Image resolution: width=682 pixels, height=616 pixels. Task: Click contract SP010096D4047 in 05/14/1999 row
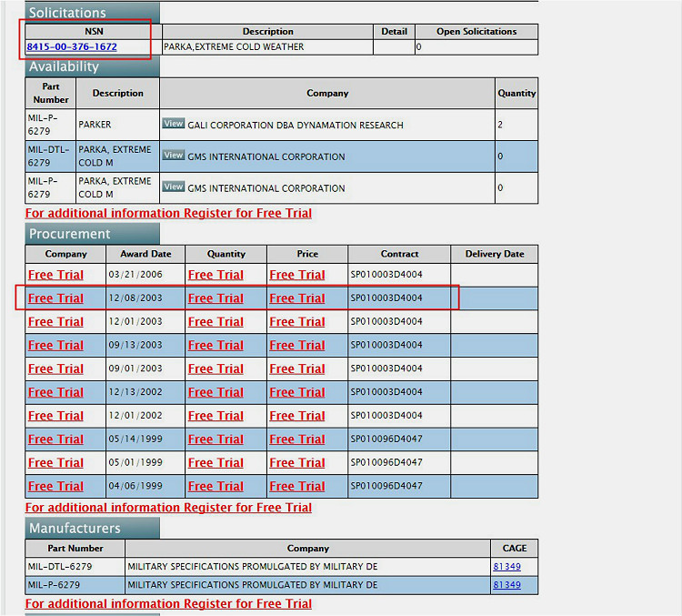point(386,439)
